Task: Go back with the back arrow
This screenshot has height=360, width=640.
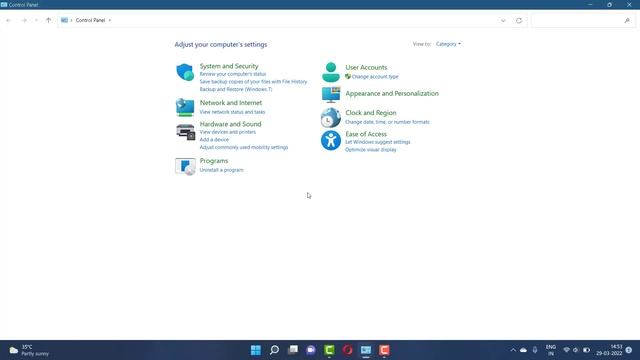Action: tap(9, 20)
